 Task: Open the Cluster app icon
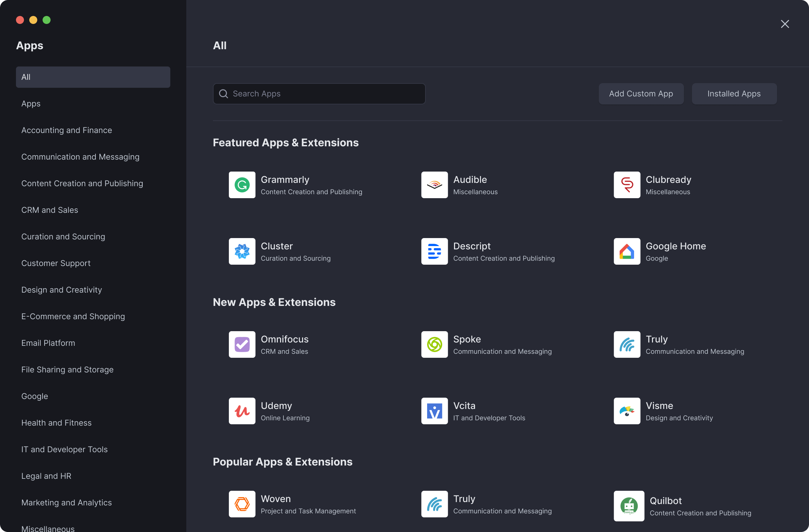pyautogui.click(x=242, y=251)
